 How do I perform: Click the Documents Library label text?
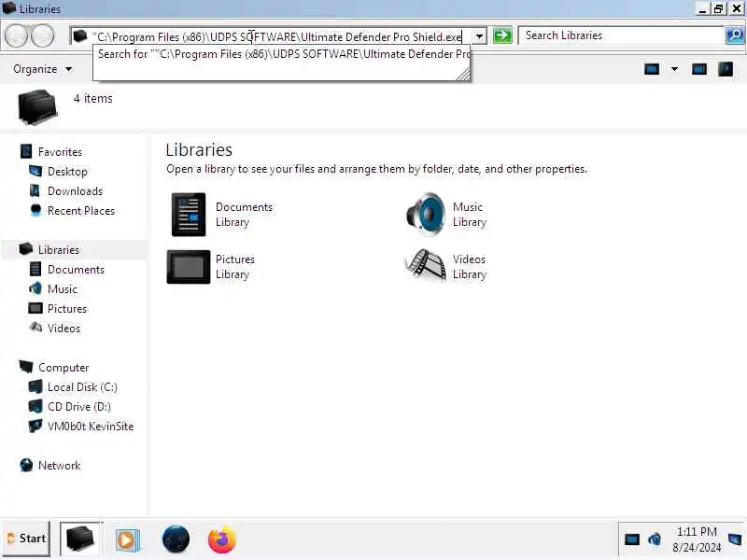[244, 215]
